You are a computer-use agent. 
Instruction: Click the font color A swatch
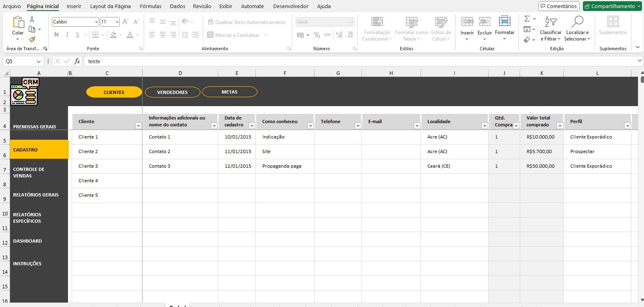click(x=130, y=35)
